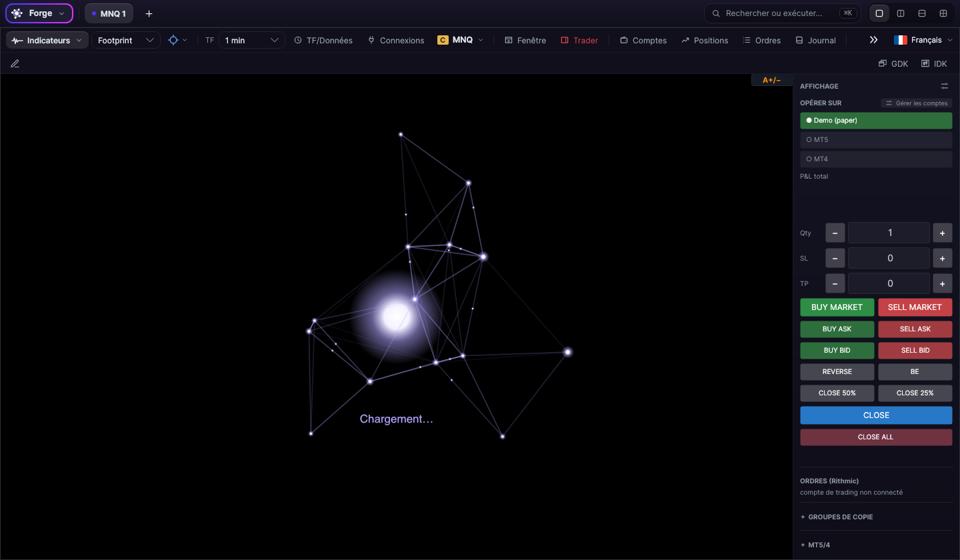The width and height of the screenshot is (960, 560).
Task: Select the four-pane grid layout icon
Action: (x=943, y=13)
